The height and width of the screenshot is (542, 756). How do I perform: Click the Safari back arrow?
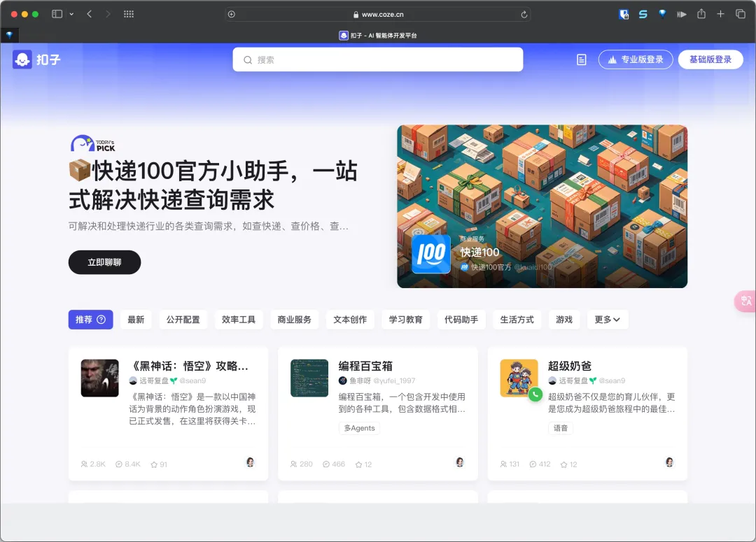(x=89, y=14)
